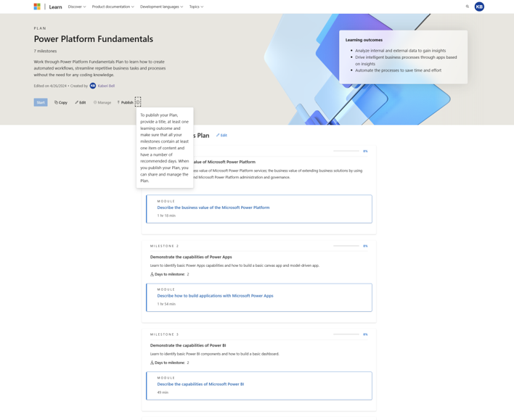Image resolution: width=514 pixels, height=420 pixels.
Task: Click the MILESTONE 2 label
Action: pyautogui.click(x=164, y=246)
